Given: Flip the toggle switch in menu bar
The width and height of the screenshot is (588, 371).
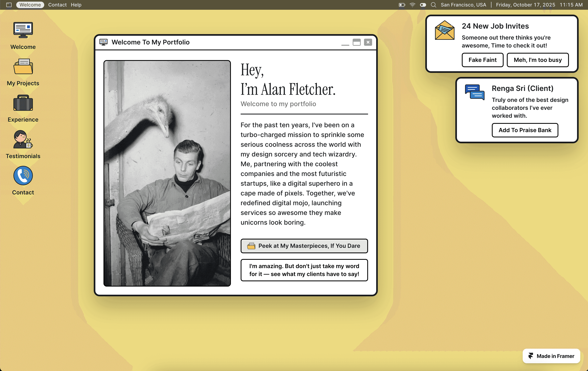Looking at the screenshot, I should tap(423, 5).
